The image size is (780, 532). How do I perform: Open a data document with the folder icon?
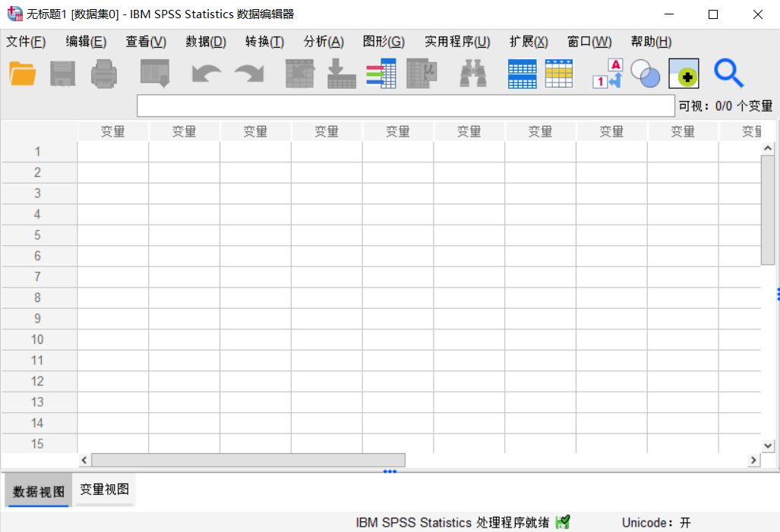tap(22, 74)
